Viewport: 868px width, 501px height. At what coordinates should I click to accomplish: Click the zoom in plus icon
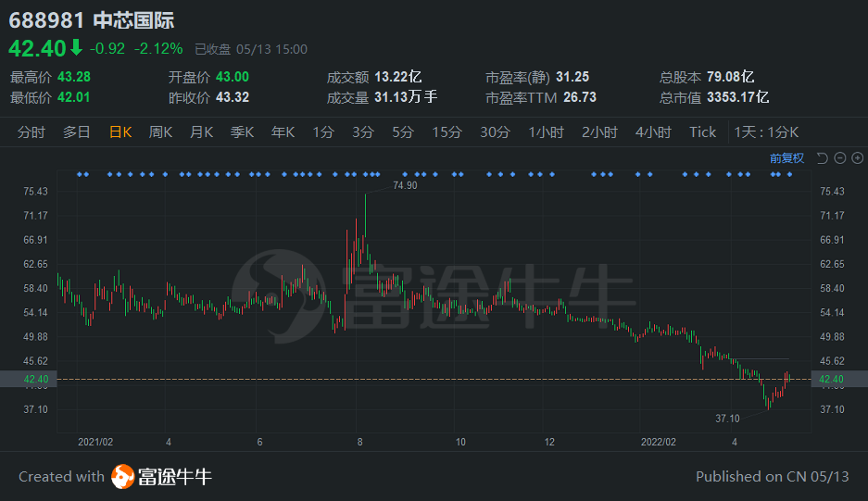coord(858,158)
